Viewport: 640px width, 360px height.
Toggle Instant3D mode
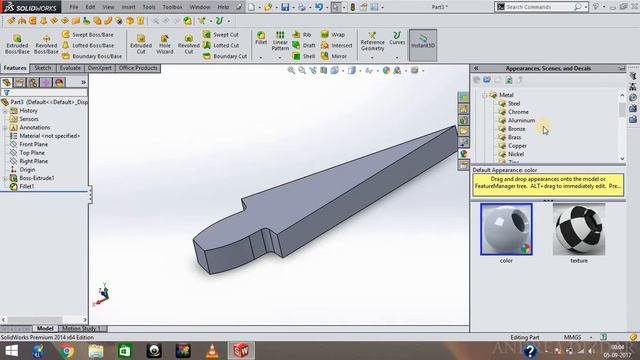tap(423, 45)
